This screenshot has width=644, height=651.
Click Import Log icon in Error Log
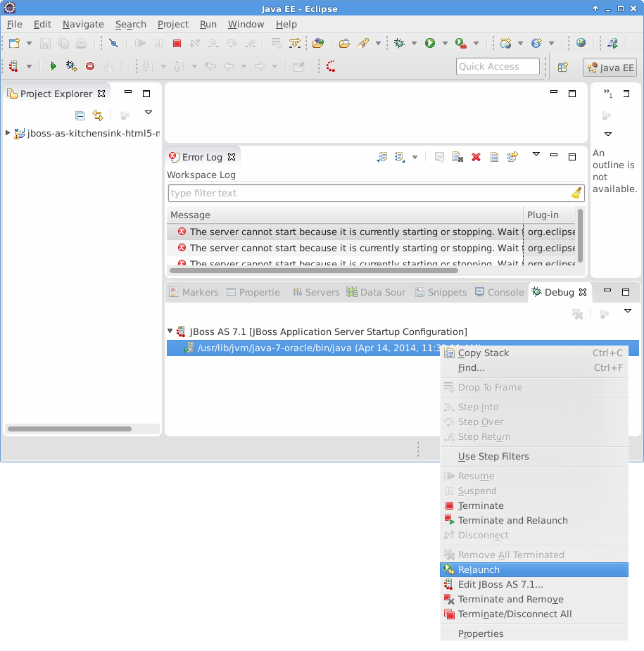tap(400, 157)
